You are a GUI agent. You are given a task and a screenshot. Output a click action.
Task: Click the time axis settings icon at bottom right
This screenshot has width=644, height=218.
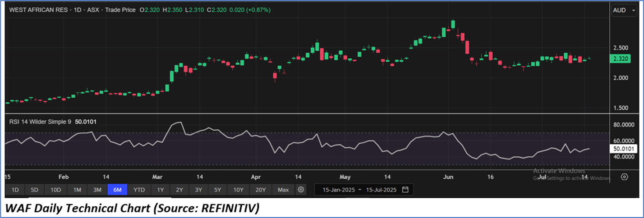pyautogui.click(x=624, y=177)
